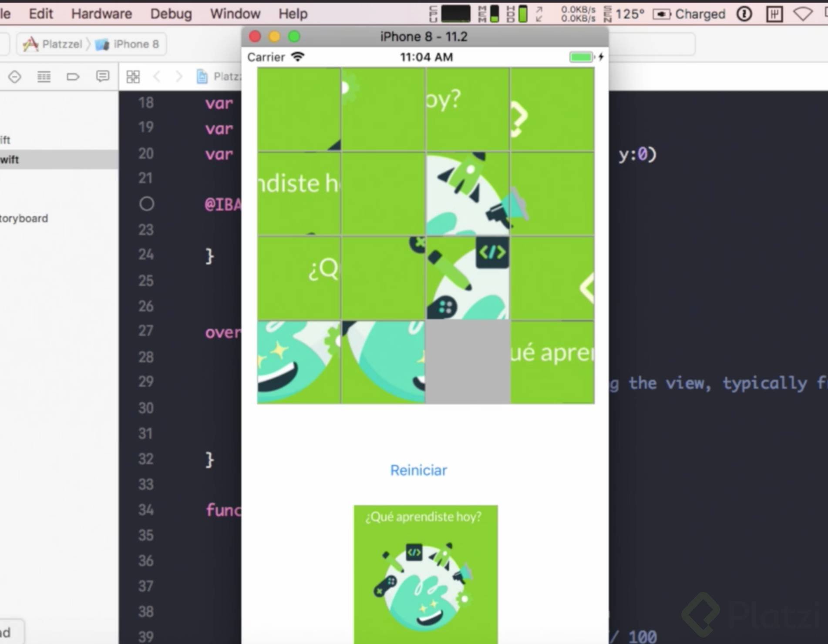Viewport: 828px width, 644px height.
Task: Choose the iPhone 8 destination device
Action: click(136, 44)
